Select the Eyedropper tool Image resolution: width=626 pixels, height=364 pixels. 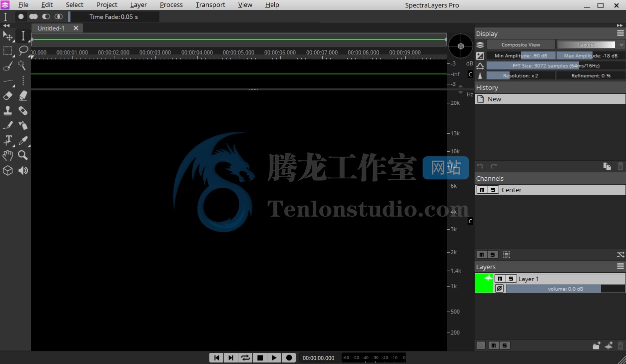(x=23, y=141)
